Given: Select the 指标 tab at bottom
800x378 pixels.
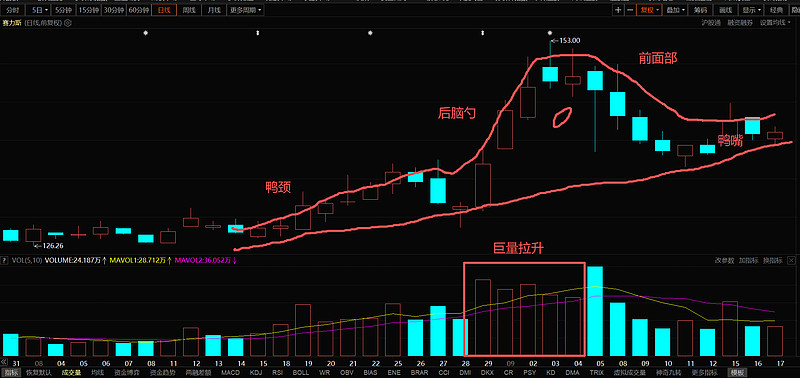Looking at the screenshot, I should click(11, 373).
